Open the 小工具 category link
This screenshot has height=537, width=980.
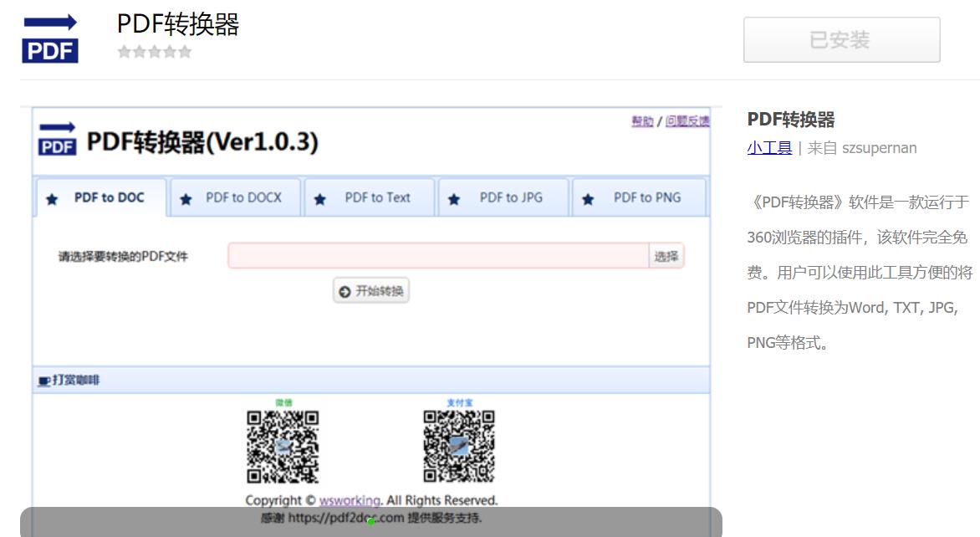pos(769,148)
